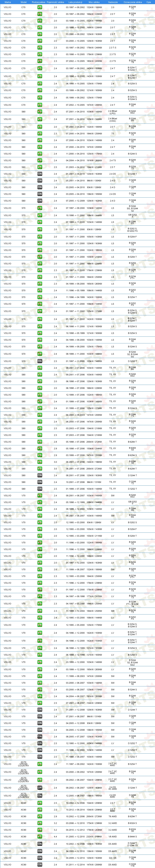Screen dimensions: 155x868
Task: Select the 'B 5202 S, B 5202 FS' engine cell
Action: [x=132, y=230]
